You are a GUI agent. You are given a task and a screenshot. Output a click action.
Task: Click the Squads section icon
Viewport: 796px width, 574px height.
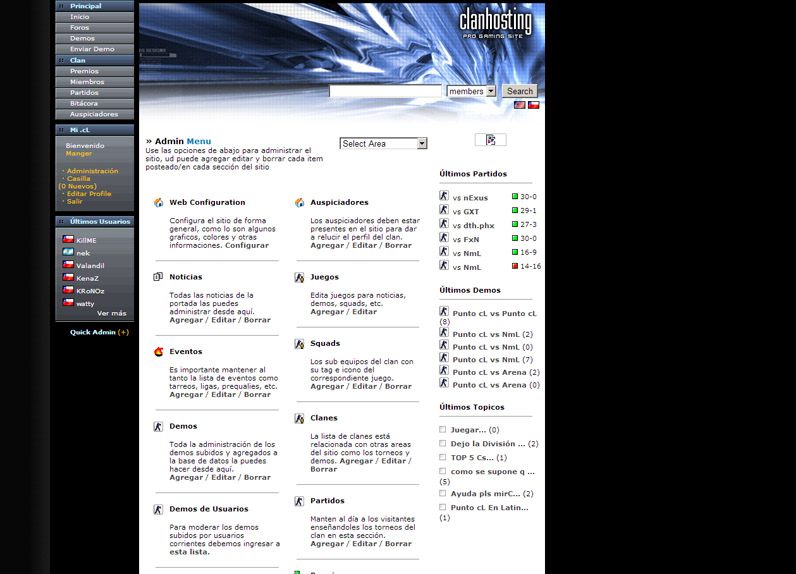pyautogui.click(x=300, y=344)
